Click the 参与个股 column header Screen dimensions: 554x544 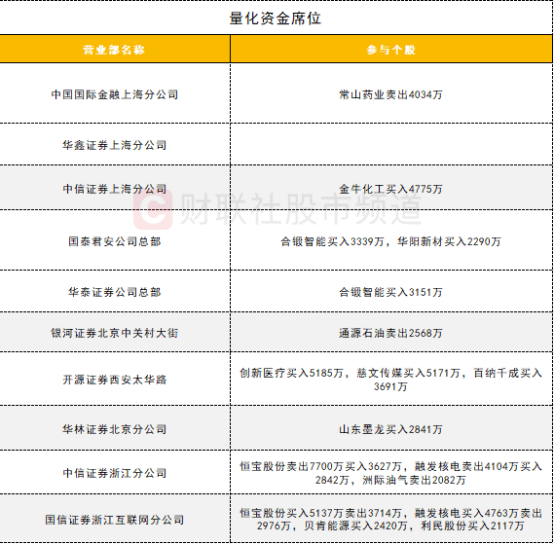(x=391, y=50)
